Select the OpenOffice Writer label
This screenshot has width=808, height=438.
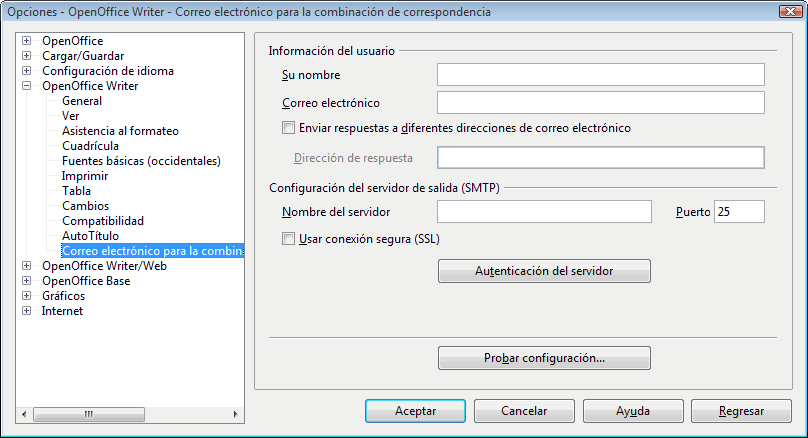(x=90, y=86)
